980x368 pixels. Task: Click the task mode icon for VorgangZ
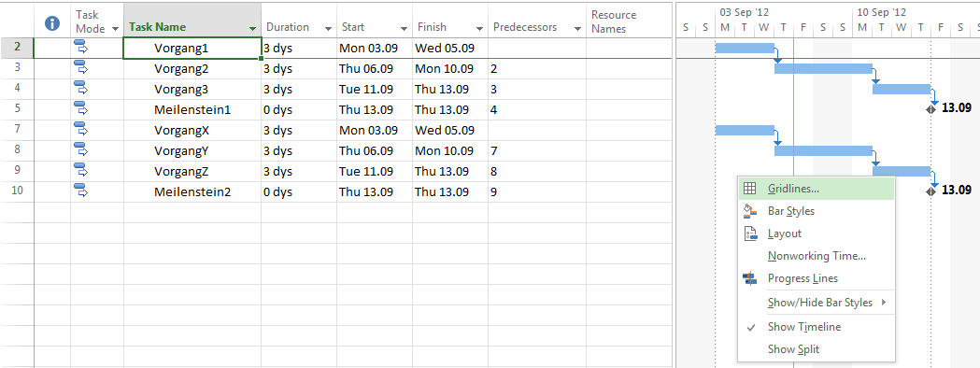80,171
